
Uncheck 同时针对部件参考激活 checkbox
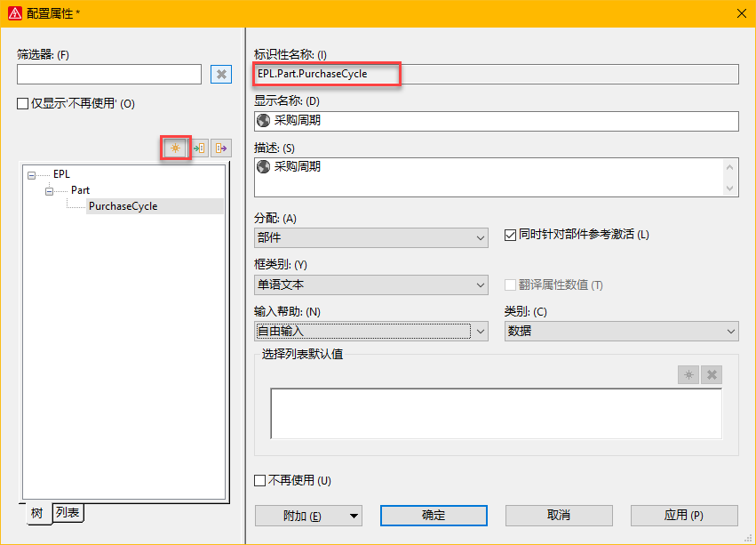(x=510, y=235)
